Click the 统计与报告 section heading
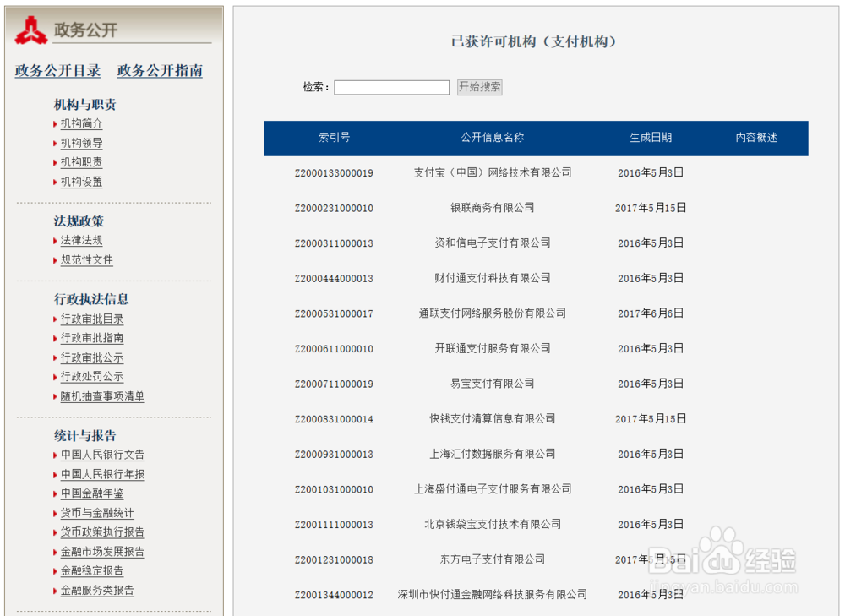This screenshot has height=616, width=845. (x=84, y=435)
